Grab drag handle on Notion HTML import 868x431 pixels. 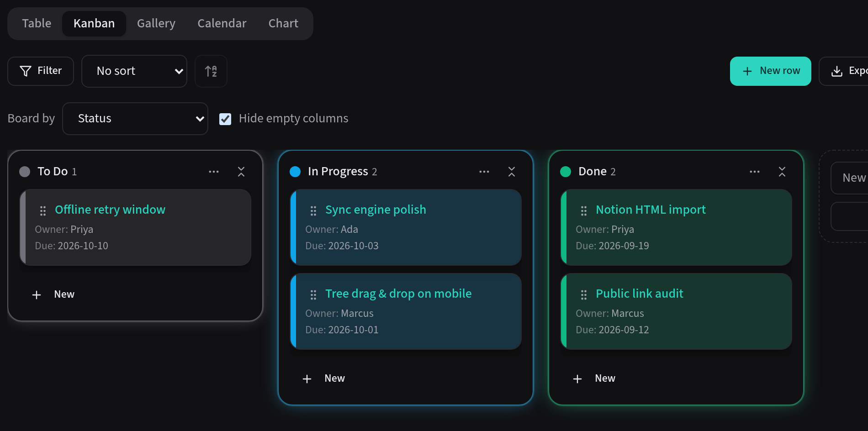[x=584, y=210]
